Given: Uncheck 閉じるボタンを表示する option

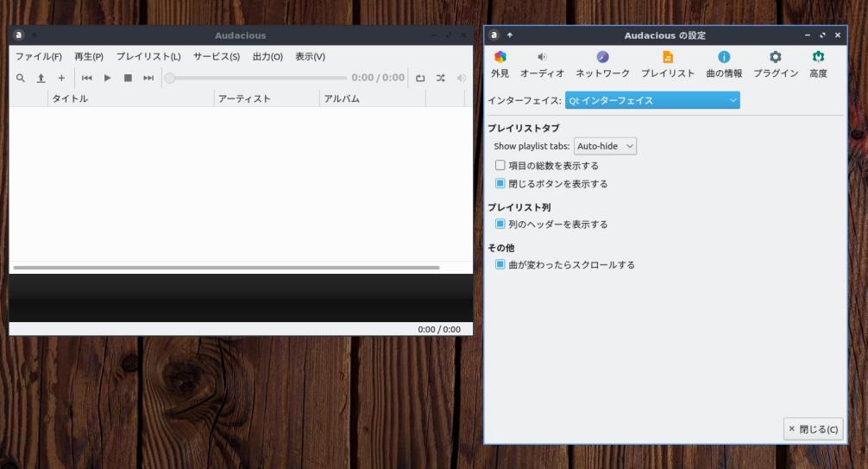Looking at the screenshot, I should [500, 183].
